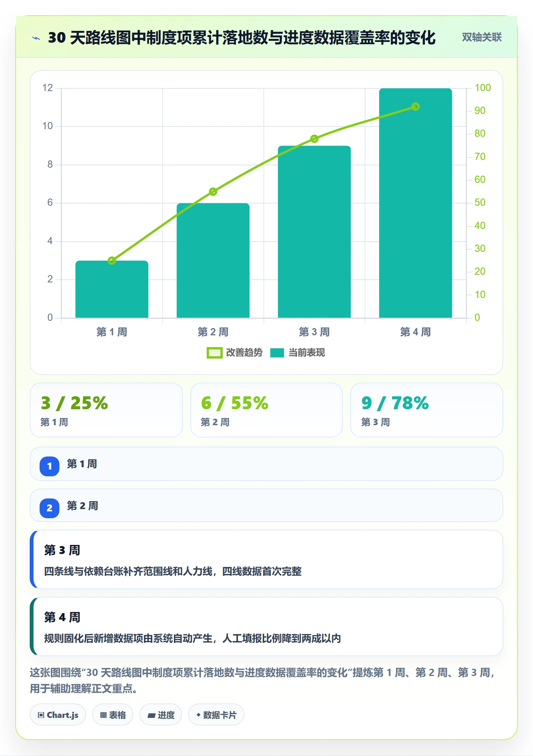The image size is (533, 756).
Task: Open the 3 / 25% stat card
Action: pos(106,410)
